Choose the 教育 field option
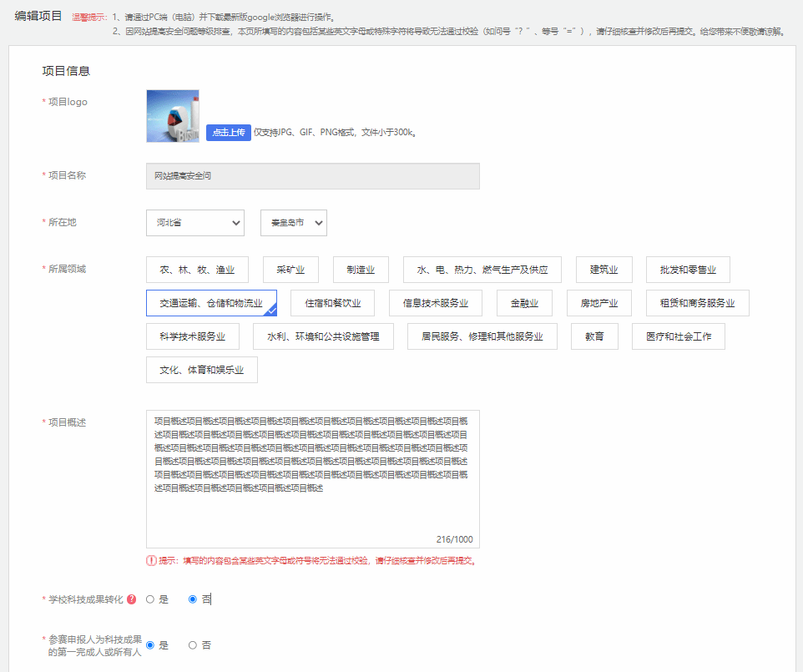Viewport: 803px width, 672px height. [x=595, y=336]
